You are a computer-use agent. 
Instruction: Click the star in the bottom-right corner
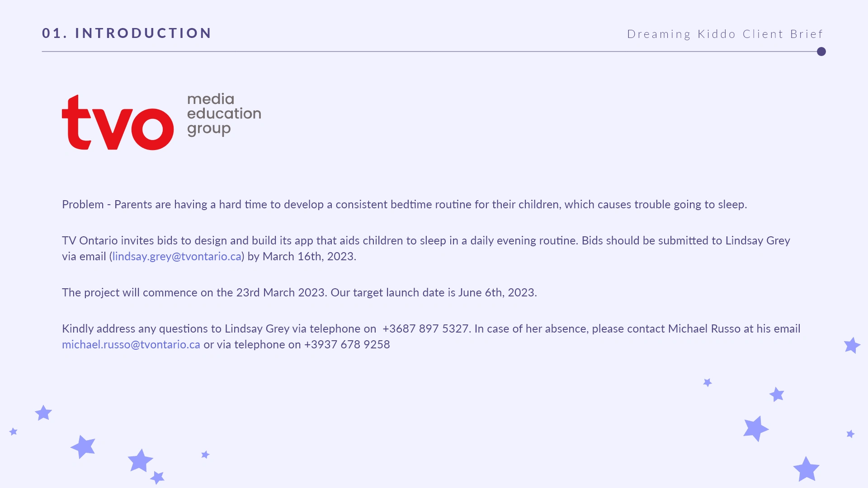[807, 469]
